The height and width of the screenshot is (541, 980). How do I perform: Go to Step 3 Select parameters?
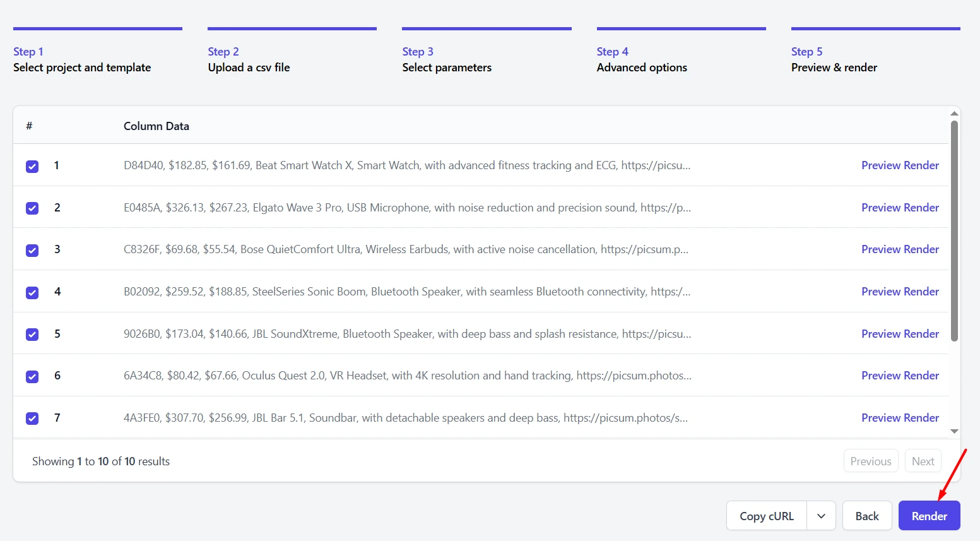(x=487, y=52)
